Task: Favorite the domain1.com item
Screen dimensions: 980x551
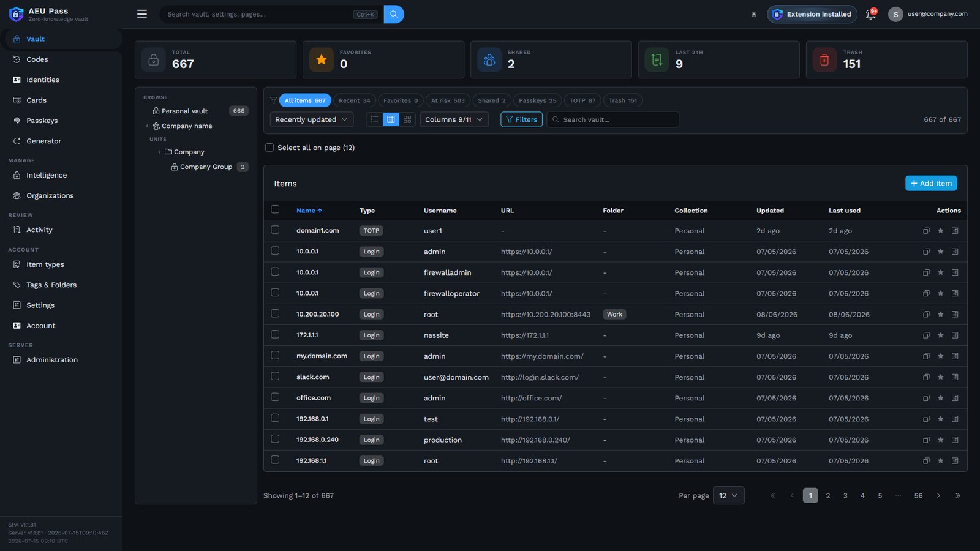Action: pyautogui.click(x=940, y=231)
